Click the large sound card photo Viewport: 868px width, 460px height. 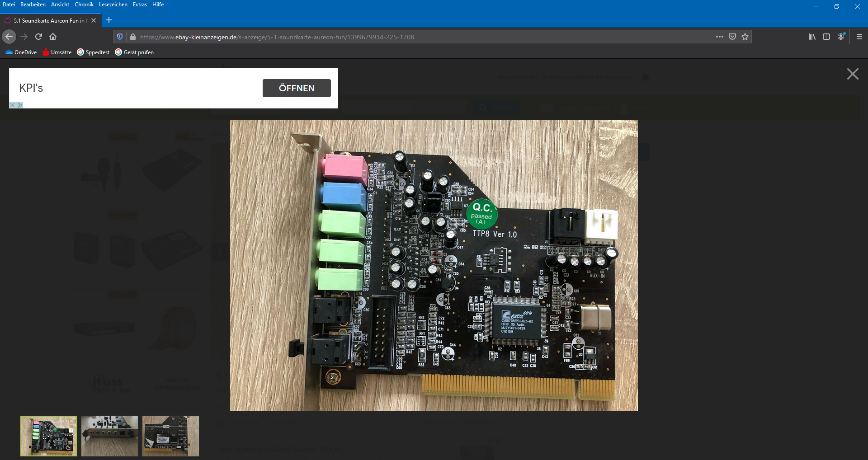click(x=434, y=265)
